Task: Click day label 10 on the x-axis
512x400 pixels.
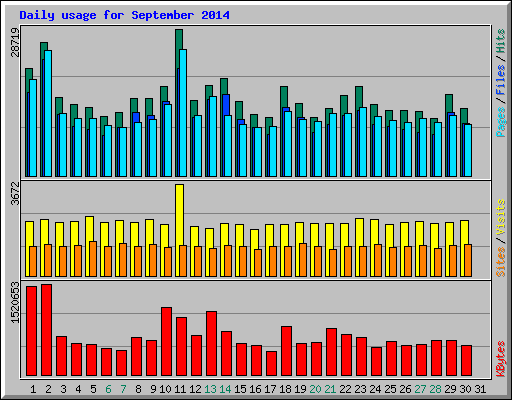Action: click(x=165, y=389)
